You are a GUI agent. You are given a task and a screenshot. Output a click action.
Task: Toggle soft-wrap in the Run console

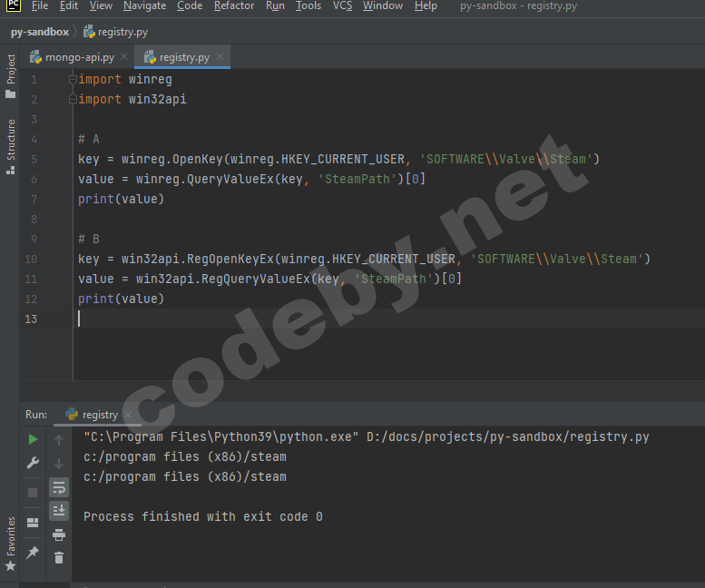(59, 487)
